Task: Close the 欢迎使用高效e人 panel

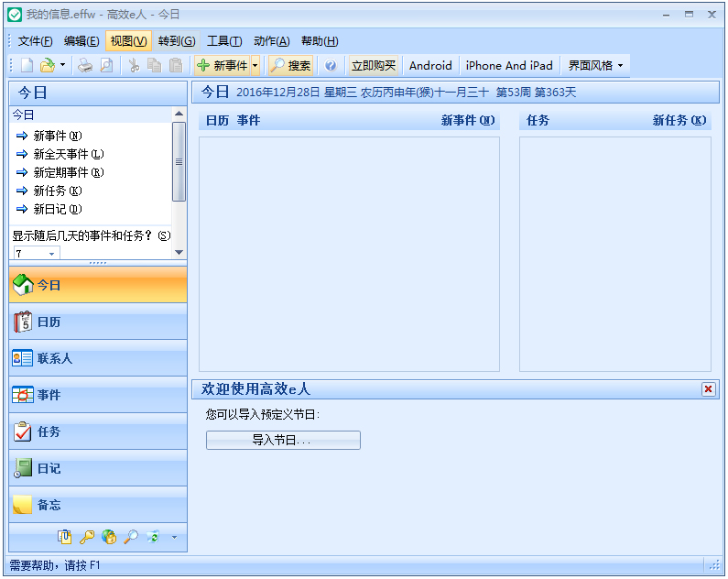Action: (x=708, y=389)
